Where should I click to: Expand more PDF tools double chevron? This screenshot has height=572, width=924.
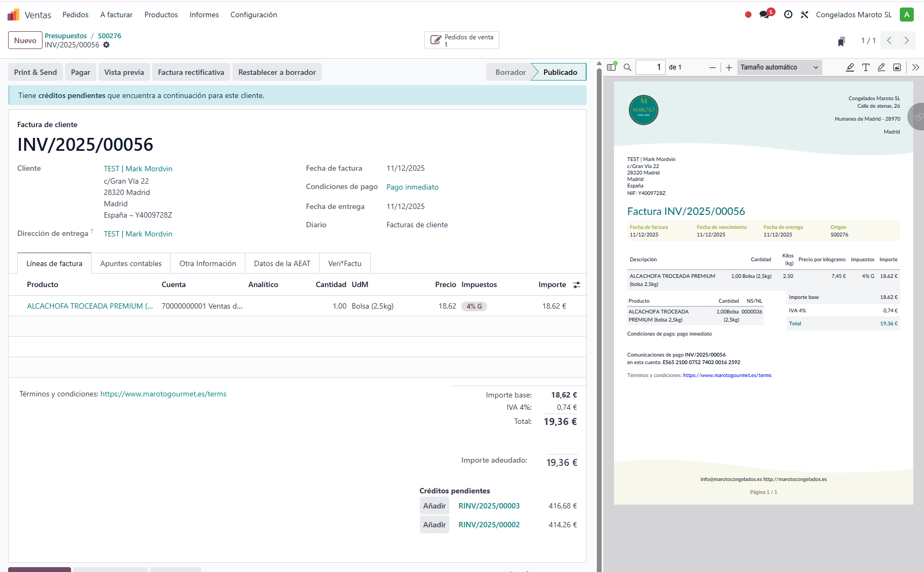click(915, 67)
